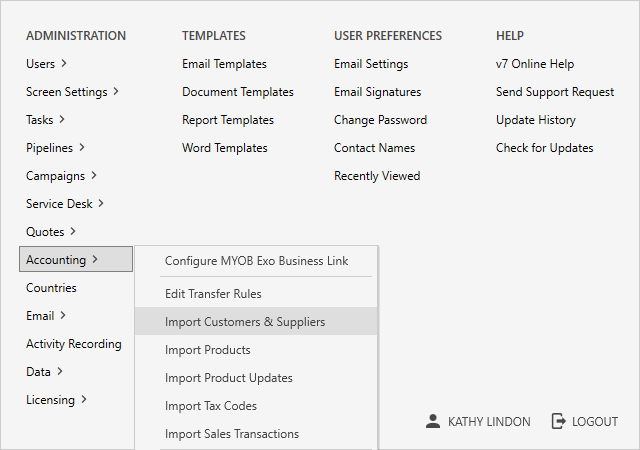Viewport: 640px width, 450px height.
Task: Click the Countries menu entry
Action: tap(51, 288)
